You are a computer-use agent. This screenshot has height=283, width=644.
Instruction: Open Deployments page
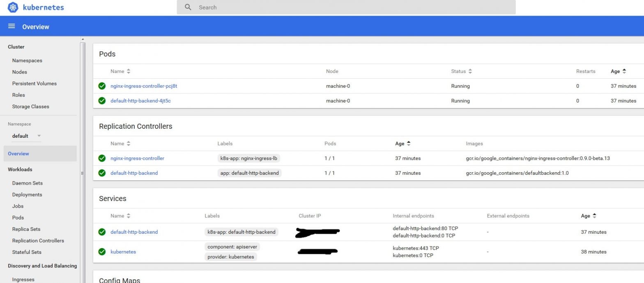pyautogui.click(x=27, y=194)
